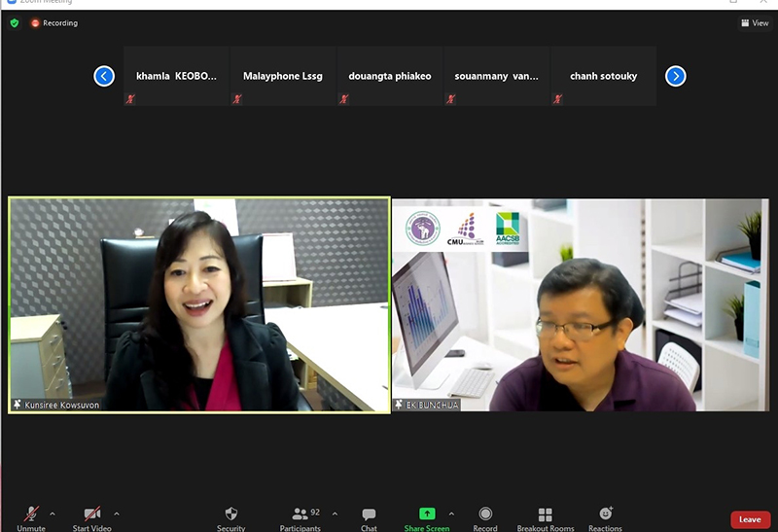The height and width of the screenshot is (532, 778).
Task: Click the green Share Screen button
Action: 427,518
